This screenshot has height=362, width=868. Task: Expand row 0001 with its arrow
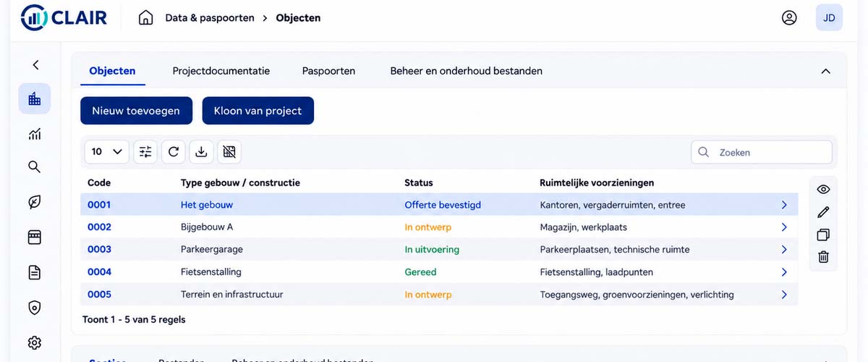tap(784, 205)
